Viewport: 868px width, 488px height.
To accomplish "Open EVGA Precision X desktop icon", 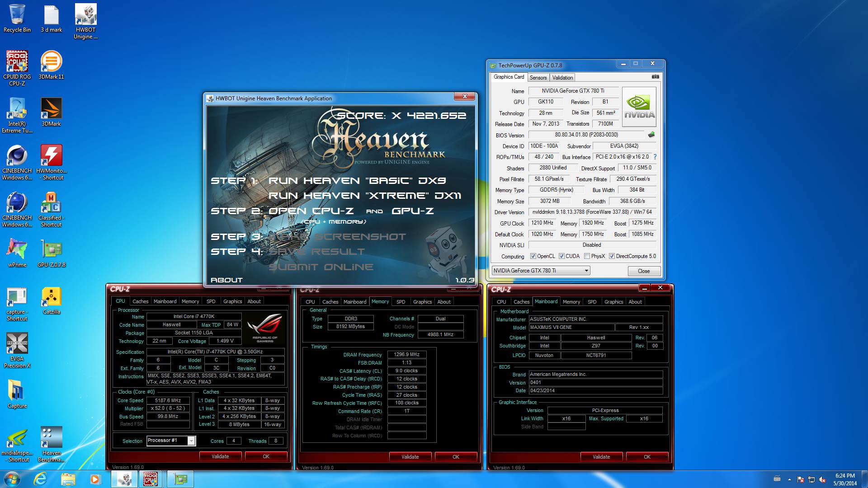I will 17,350.
